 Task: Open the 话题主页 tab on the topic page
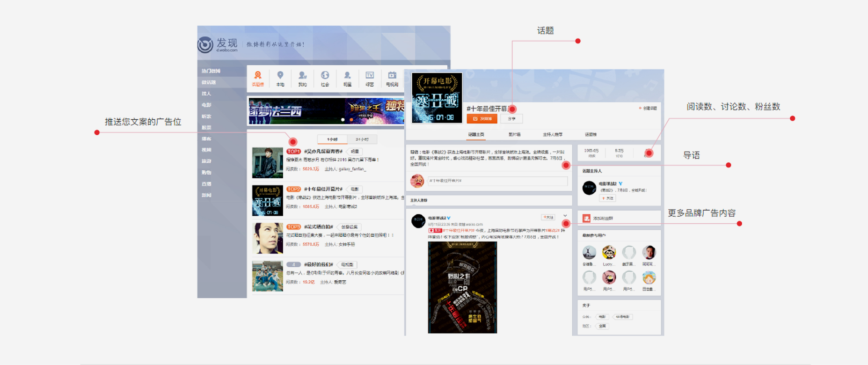(476, 135)
